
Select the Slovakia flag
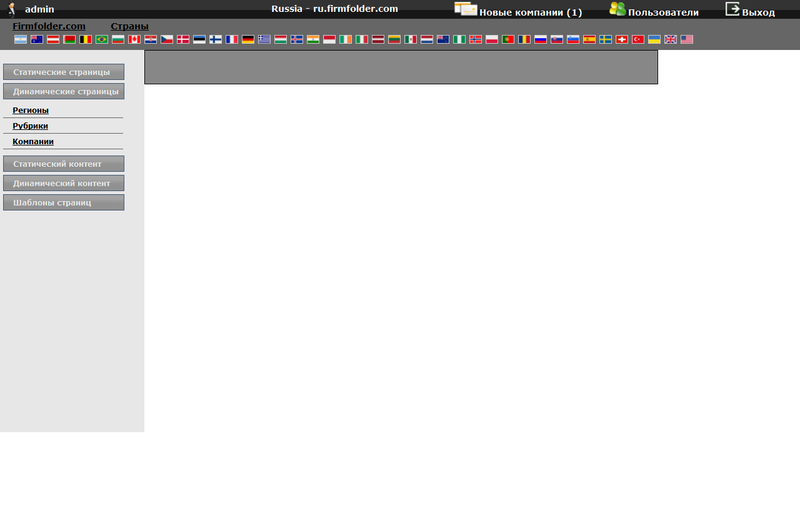coord(557,39)
